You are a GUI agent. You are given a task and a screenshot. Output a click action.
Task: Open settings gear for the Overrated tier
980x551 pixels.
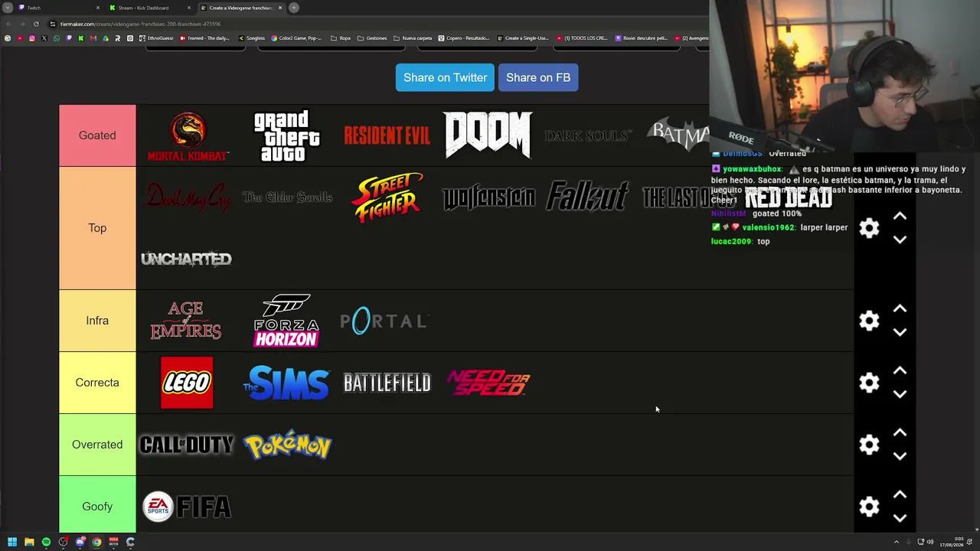(x=869, y=445)
